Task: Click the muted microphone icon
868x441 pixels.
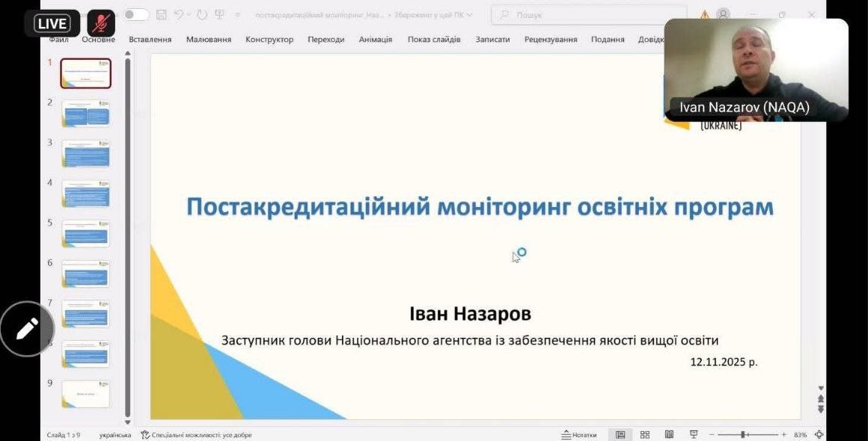Action: click(x=101, y=23)
